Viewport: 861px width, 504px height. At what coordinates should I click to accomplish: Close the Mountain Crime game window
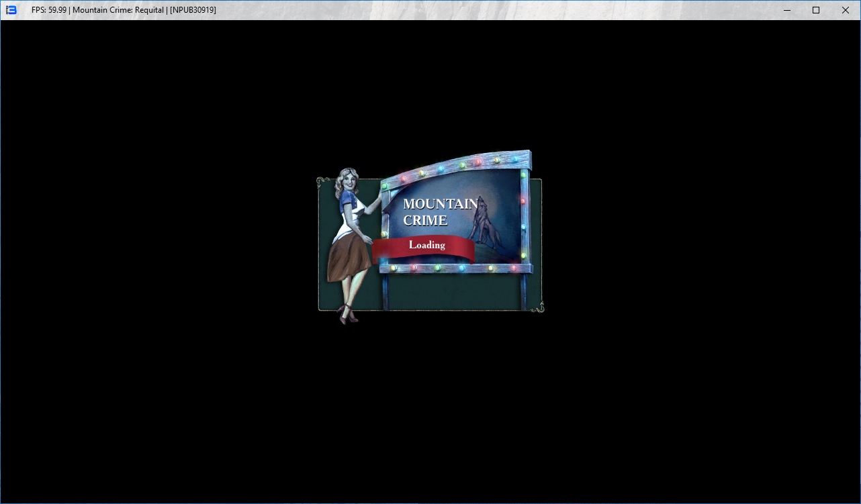[846, 10]
